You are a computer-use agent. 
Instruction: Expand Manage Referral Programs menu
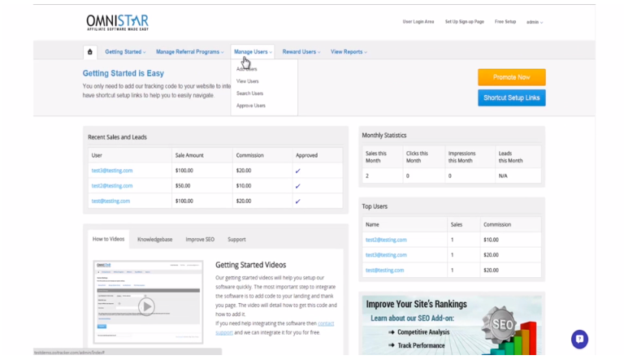(x=189, y=52)
